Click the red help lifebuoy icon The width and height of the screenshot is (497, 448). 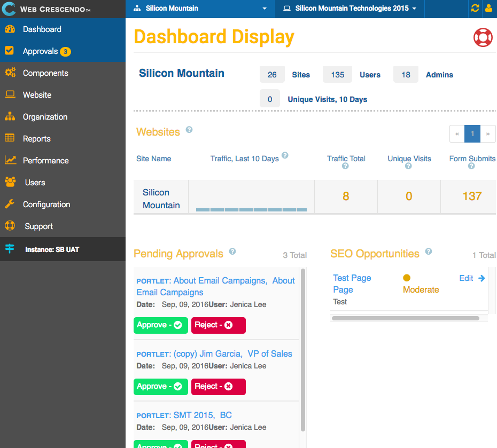pos(483,37)
